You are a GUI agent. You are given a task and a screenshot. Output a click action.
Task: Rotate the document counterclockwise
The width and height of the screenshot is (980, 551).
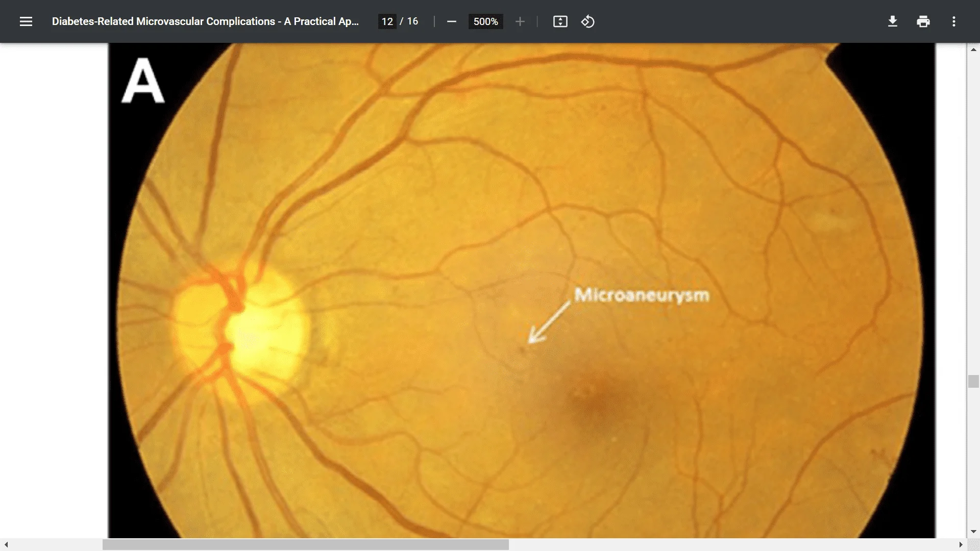click(587, 21)
